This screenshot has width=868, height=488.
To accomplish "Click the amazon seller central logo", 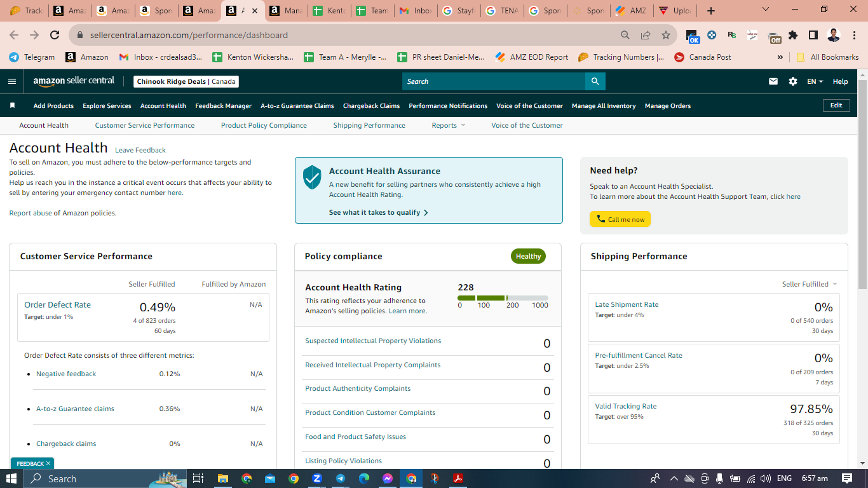I will pyautogui.click(x=74, y=81).
